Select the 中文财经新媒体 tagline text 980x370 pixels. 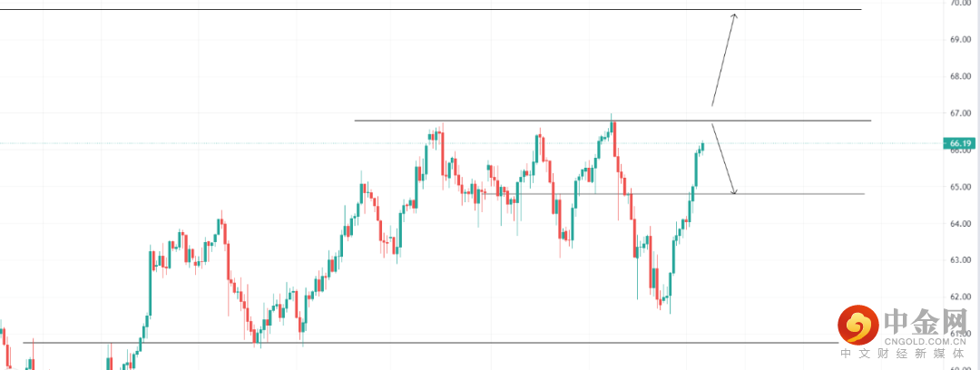(x=907, y=355)
